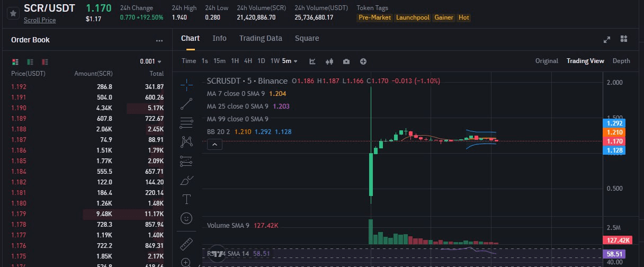The height and width of the screenshot is (267, 644).
Task: Set chart interval to 15m
Action: pyautogui.click(x=219, y=61)
